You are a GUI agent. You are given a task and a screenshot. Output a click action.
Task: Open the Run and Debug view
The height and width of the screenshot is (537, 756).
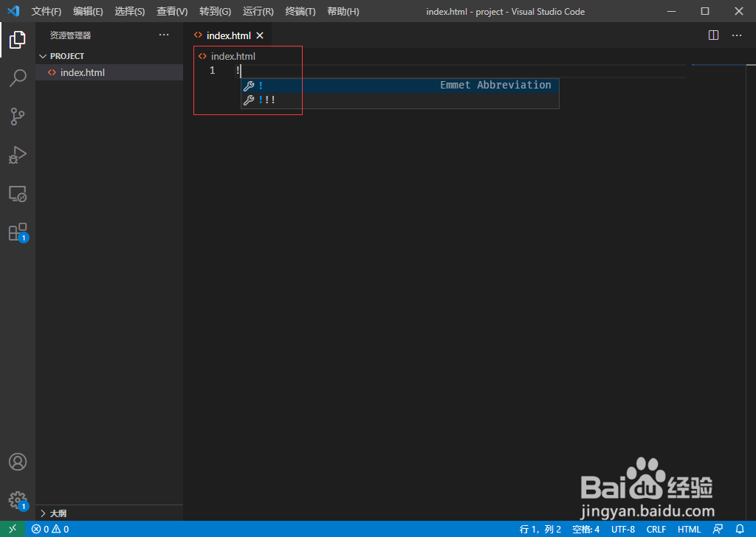tap(18, 155)
